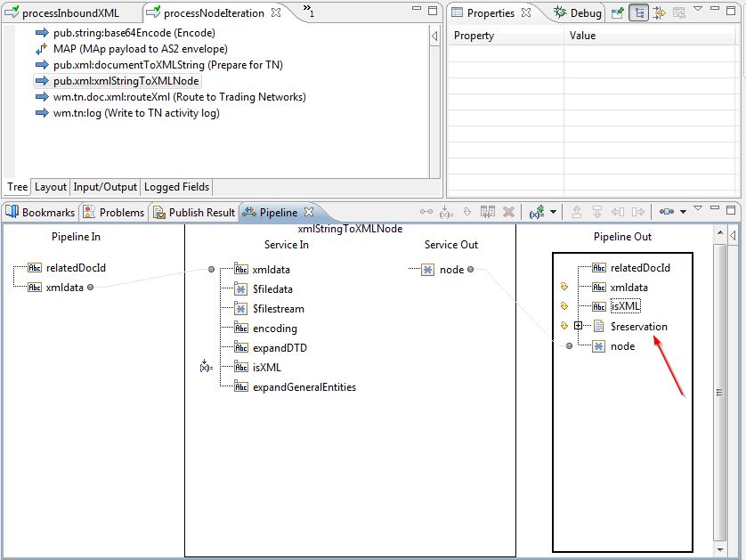The width and height of the screenshot is (746, 560).
Task: Click the red Delete X icon in Pipeline toolbar
Action: pos(508,212)
